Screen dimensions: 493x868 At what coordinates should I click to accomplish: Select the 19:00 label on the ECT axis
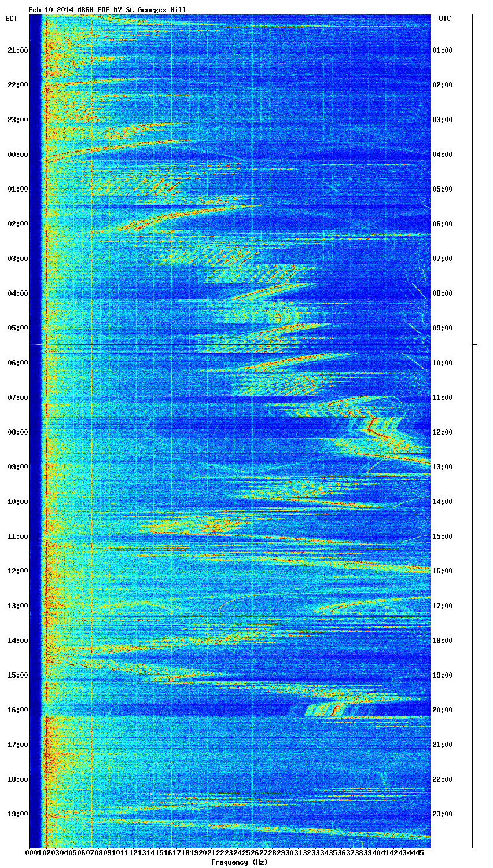pos(18,814)
